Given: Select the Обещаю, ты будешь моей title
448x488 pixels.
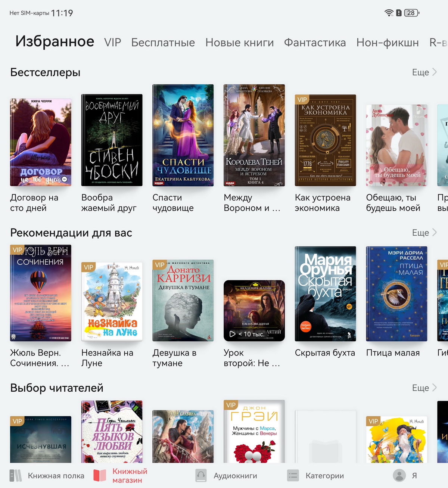Looking at the screenshot, I should click(393, 203).
